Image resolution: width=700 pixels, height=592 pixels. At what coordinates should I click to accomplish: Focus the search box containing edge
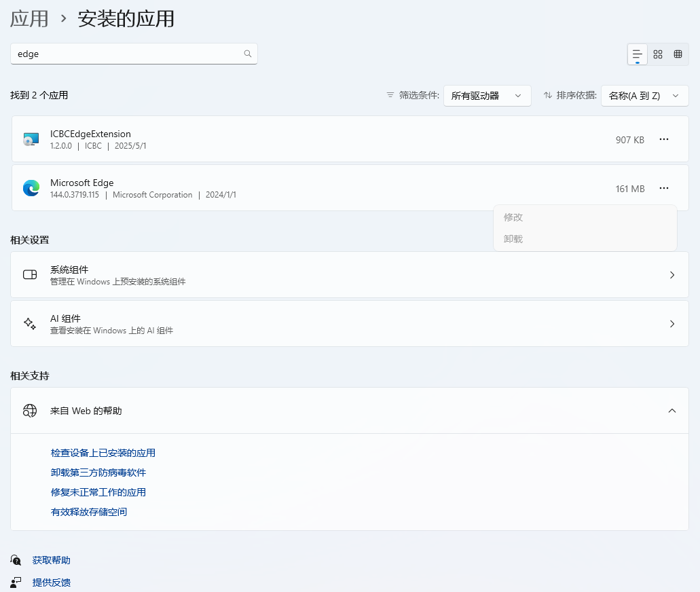point(134,54)
